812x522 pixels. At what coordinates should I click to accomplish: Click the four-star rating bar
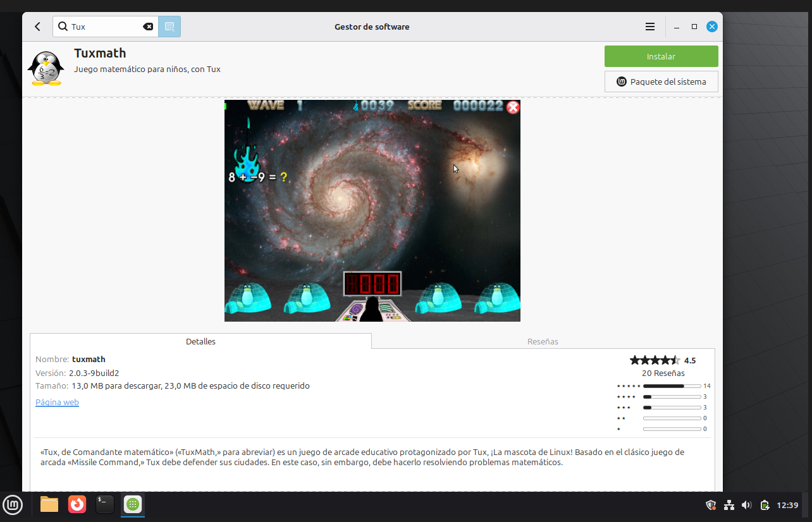(x=672, y=397)
